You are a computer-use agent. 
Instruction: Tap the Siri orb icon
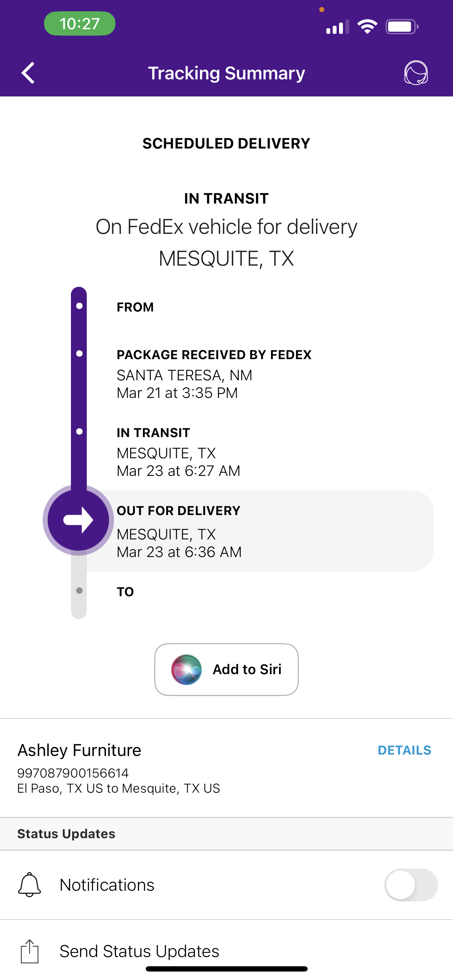point(186,670)
